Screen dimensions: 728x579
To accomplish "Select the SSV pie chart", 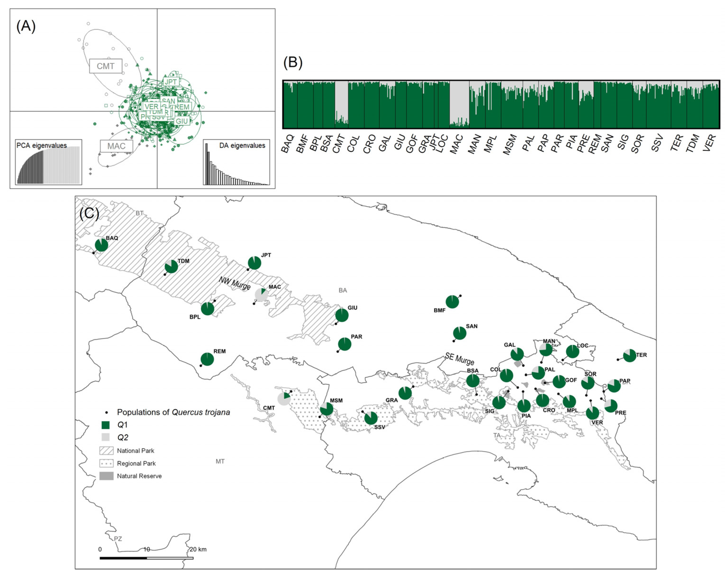I will pyautogui.click(x=371, y=418).
